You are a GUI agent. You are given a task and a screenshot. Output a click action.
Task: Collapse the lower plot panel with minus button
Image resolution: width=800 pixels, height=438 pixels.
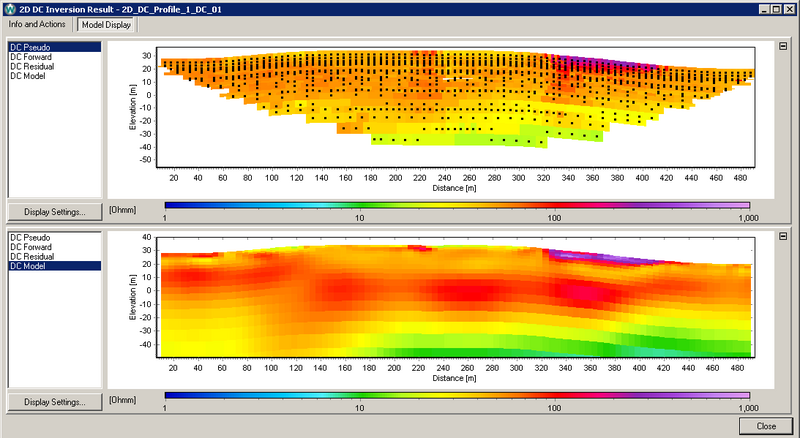click(783, 236)
